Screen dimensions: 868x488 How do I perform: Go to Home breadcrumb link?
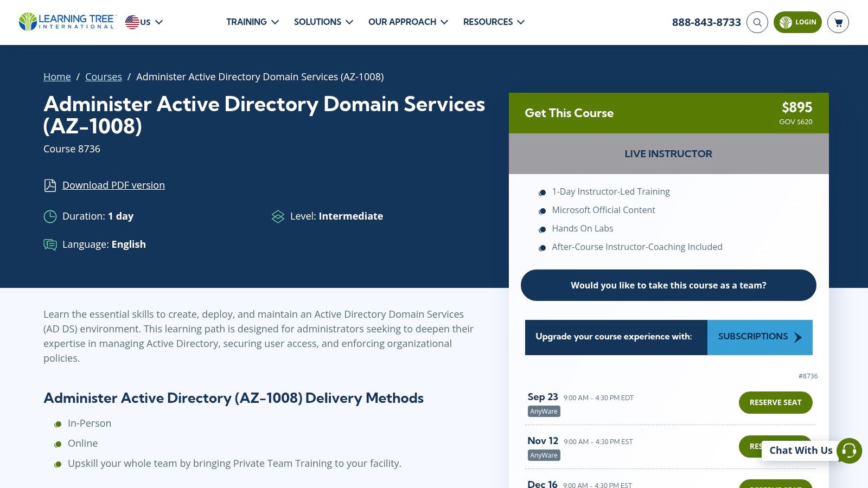click(x=57, y=77)
